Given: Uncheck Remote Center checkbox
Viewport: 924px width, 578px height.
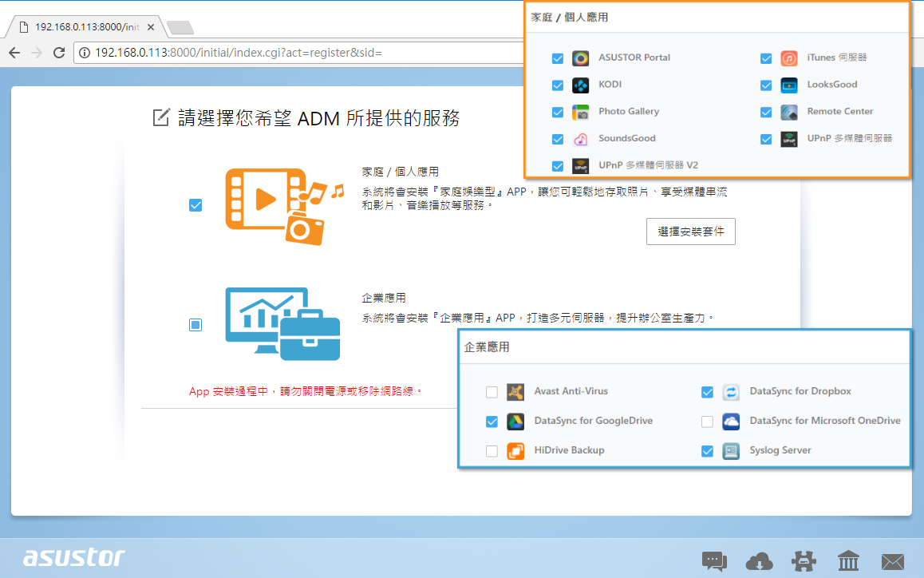Looking at the screenshot, I should (766, 112).
